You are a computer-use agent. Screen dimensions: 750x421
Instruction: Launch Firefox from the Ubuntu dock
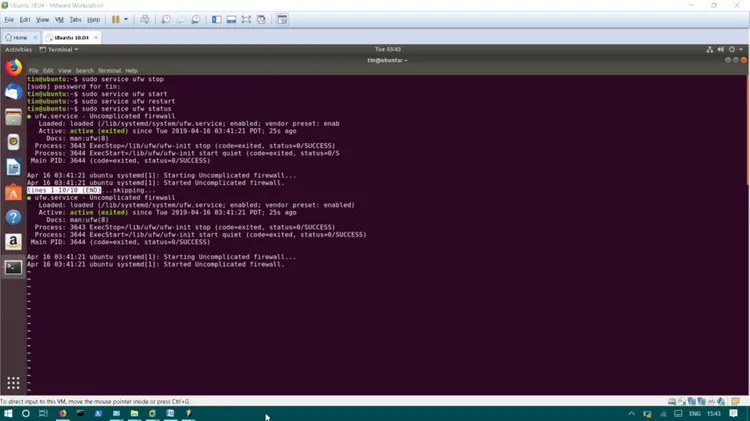13,67
